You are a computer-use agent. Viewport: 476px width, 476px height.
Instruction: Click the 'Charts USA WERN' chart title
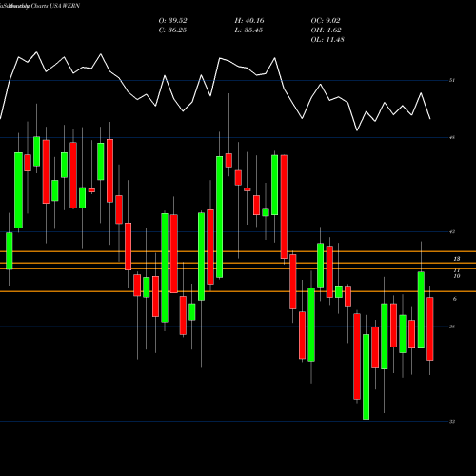[55, 6]
